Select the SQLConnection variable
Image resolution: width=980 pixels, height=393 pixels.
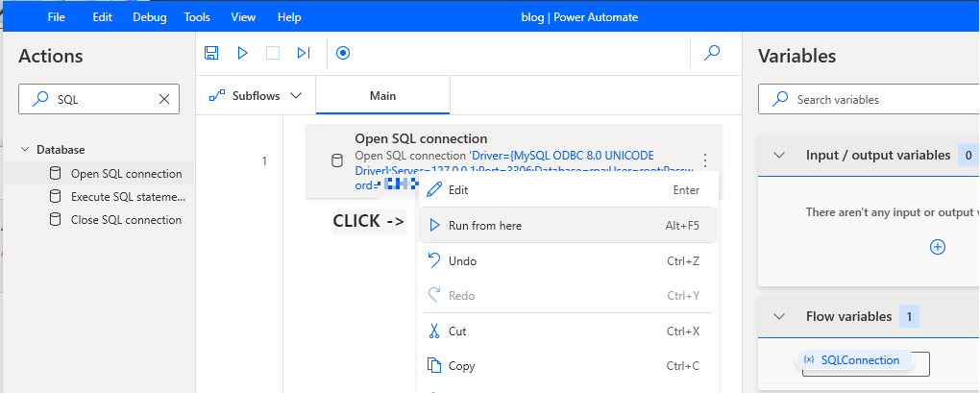point(854,360)
